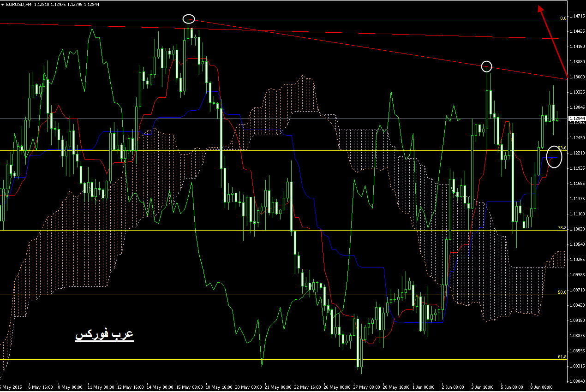
Task: Click time axis label 15 May 08:00
Action: [x=189, y=387]
